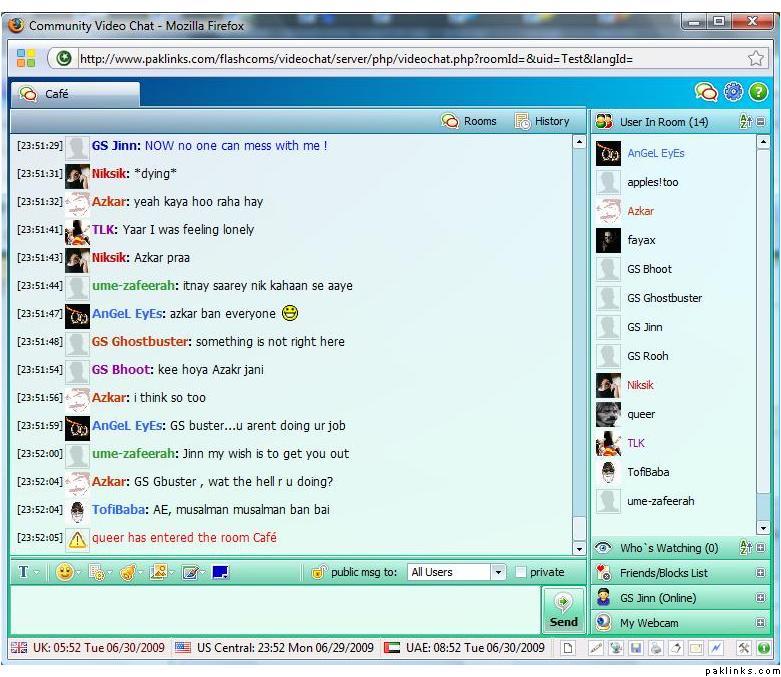Expand the Friends/Blocks List panel

coord(761,573)
